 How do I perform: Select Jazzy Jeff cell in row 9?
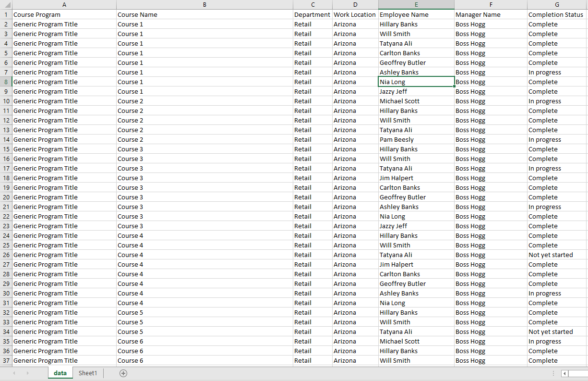(416, 91)
